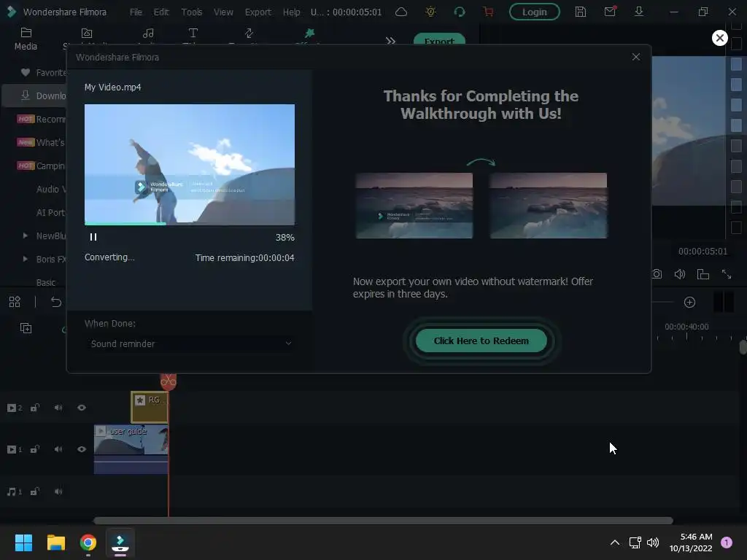Select the Basic category in sidebar
This screenshot has width=747, height=560.
[x=46, y=282]
